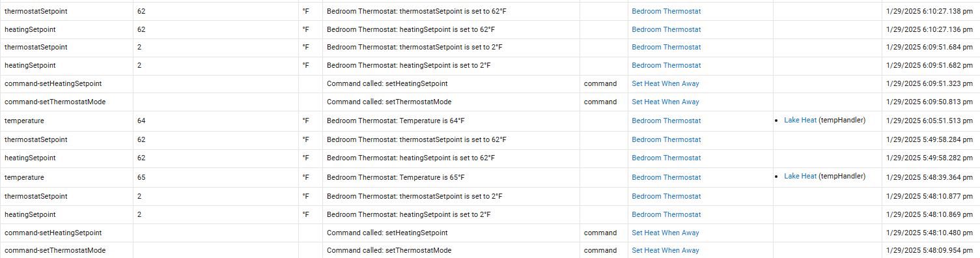Open Bedroom Thermostat link in the 64°F temperature row
Viewport: 980px width, 258px height.
666,121
